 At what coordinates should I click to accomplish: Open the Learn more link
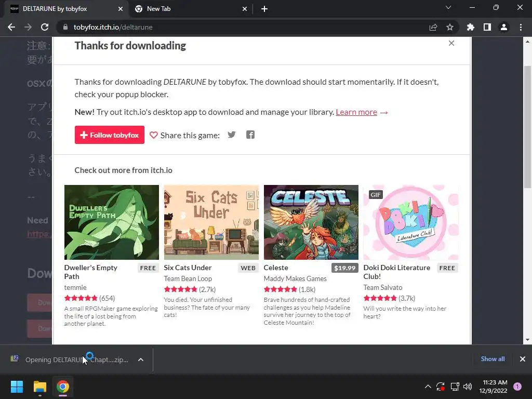[x=356, y=112]
